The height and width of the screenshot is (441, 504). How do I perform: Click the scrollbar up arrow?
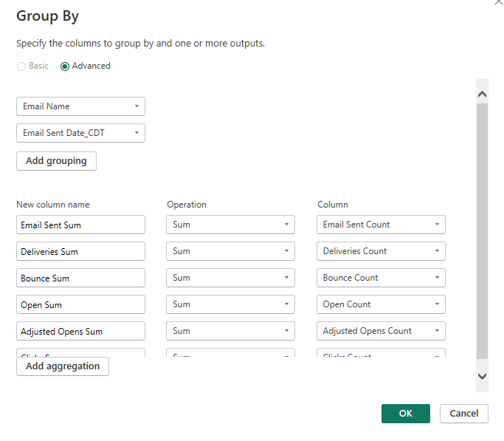click(482, 95)
